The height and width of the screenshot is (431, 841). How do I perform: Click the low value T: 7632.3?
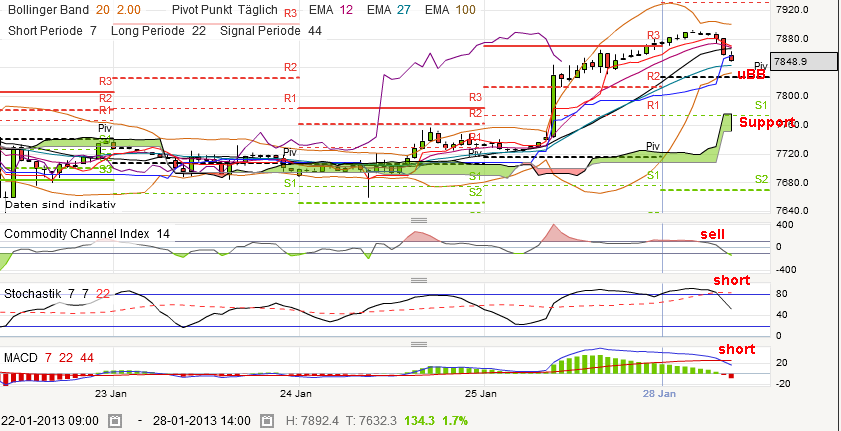[371, 420]
